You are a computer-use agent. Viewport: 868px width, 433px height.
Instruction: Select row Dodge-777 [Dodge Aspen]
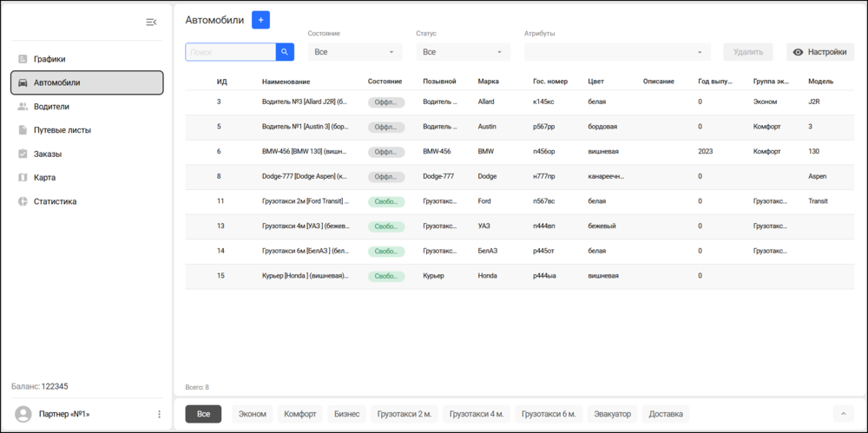point(520,177)
